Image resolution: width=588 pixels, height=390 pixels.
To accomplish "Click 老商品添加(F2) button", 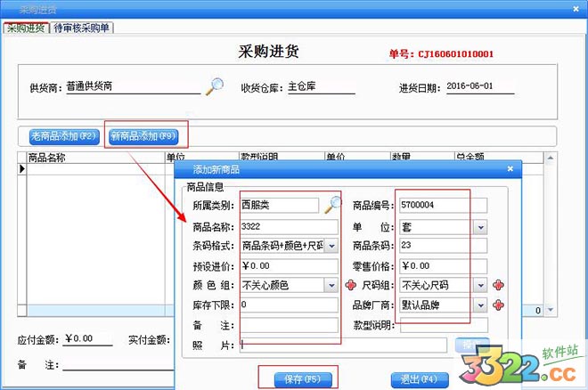I will [x=64, y=136].
